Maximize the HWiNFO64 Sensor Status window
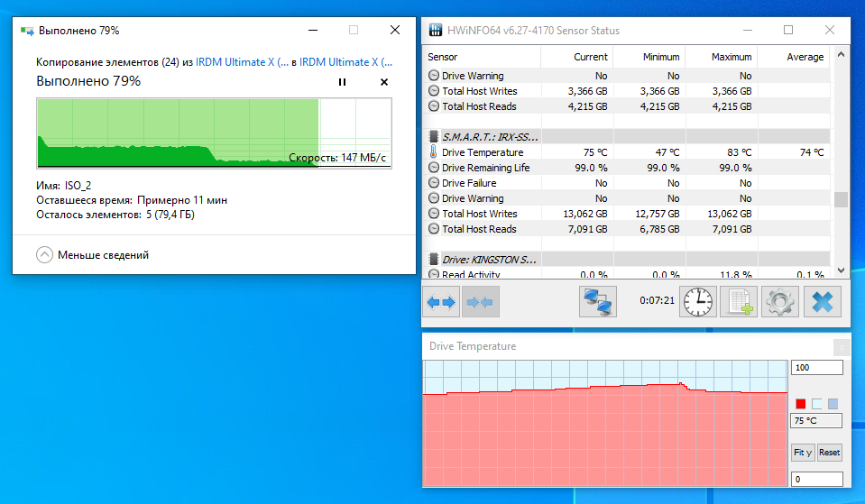This screenshot has height=504, width=865. pyautogui.click(x=788, y=31)
